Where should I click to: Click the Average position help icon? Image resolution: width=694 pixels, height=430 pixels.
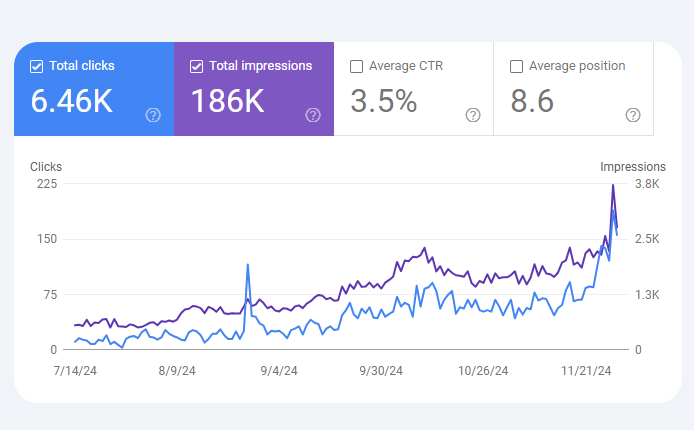click(x=633, y=115)
